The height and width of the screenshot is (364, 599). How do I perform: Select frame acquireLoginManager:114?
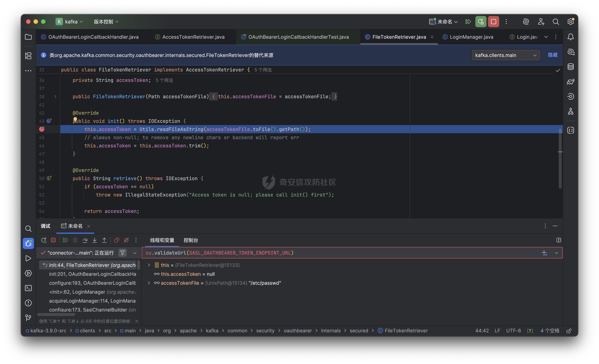coord(92,301)
